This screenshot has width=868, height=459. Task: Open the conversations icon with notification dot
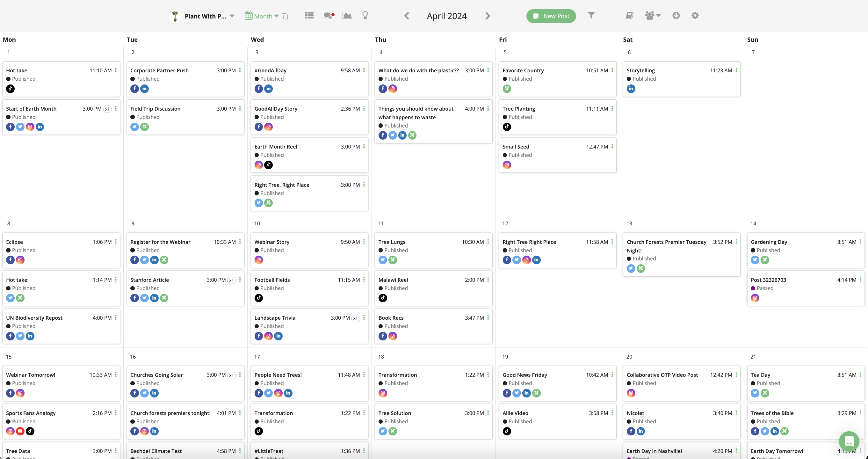(328, 16)
